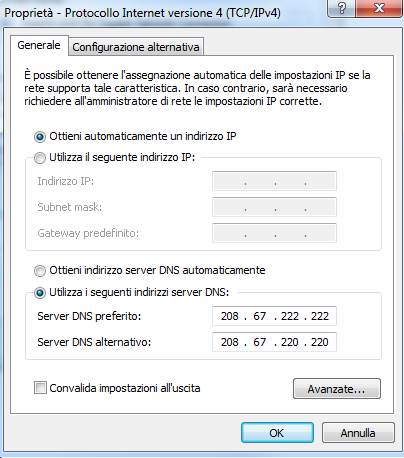Click last octet 222 of preferred DNS
Screen dimensions: 404x458
[320, 316]
